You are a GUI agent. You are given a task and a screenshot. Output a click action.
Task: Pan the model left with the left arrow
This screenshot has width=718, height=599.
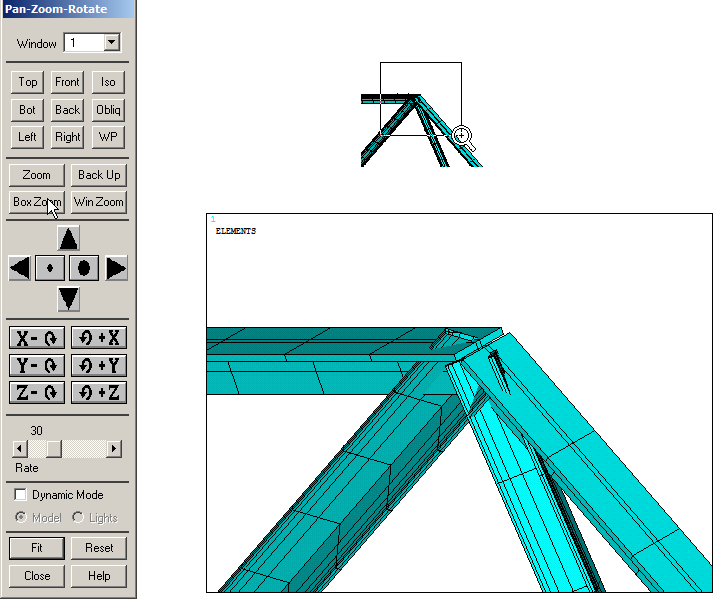(20, 268)
